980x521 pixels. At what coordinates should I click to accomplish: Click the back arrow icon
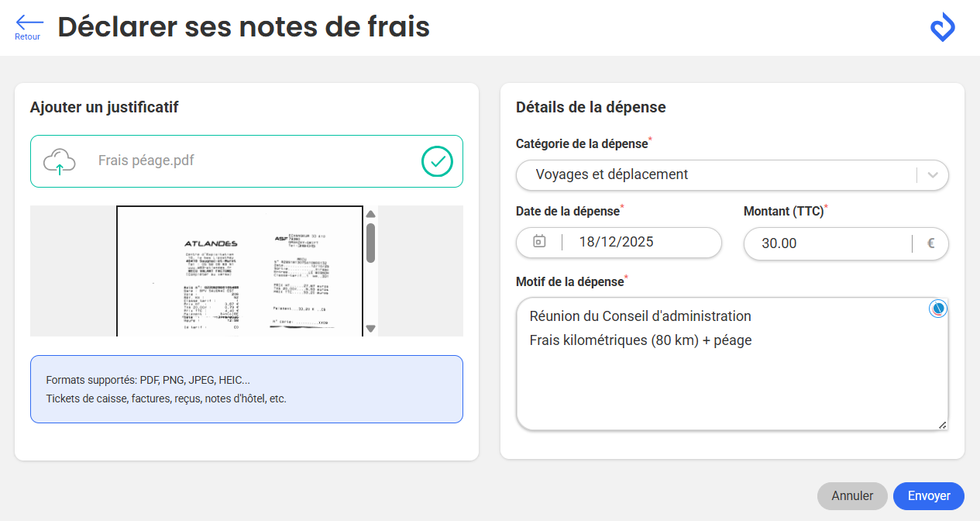[x=29, y=22]
